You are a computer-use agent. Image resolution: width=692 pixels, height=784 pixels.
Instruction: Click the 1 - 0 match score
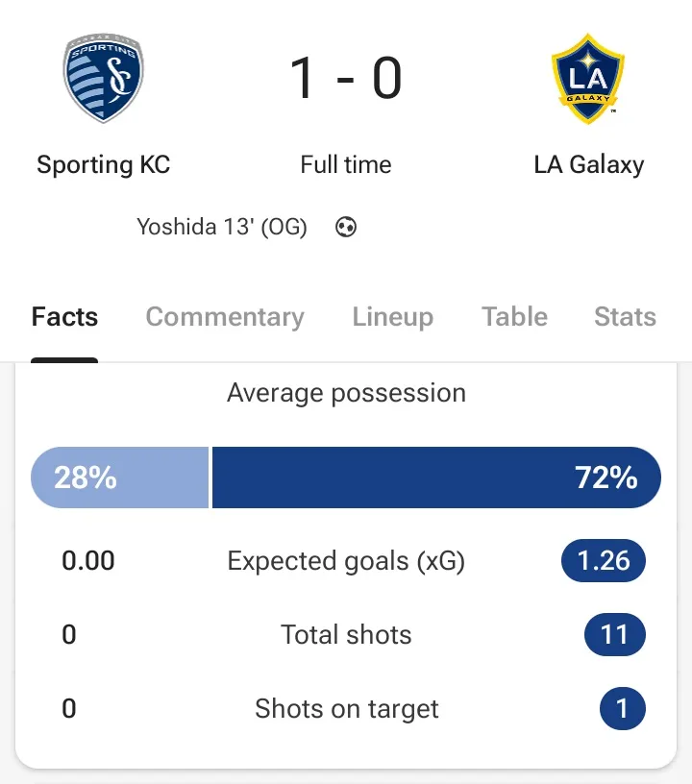point(346,79)
